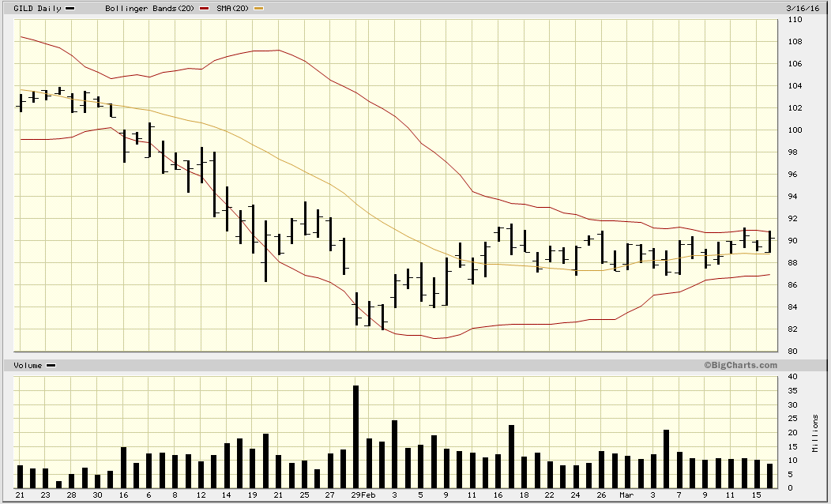
Task: Click the 22 date label on the date axis
Action: tap(550, 495)
